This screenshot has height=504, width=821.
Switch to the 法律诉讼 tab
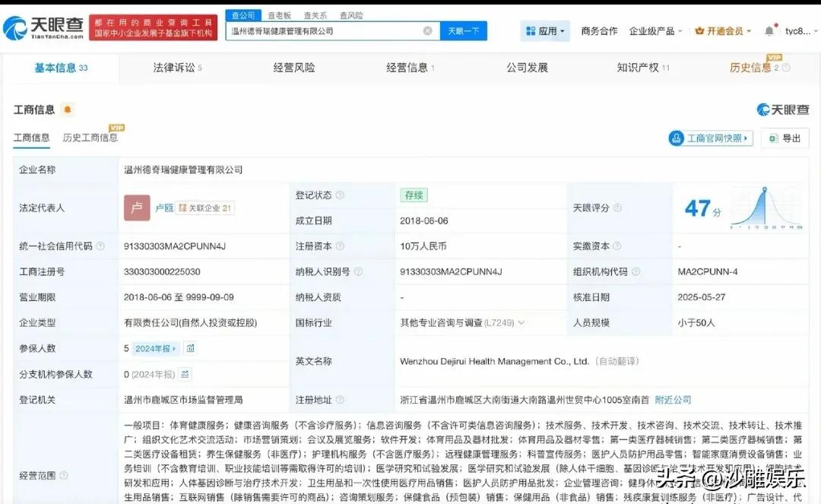(x=177, y=68)
